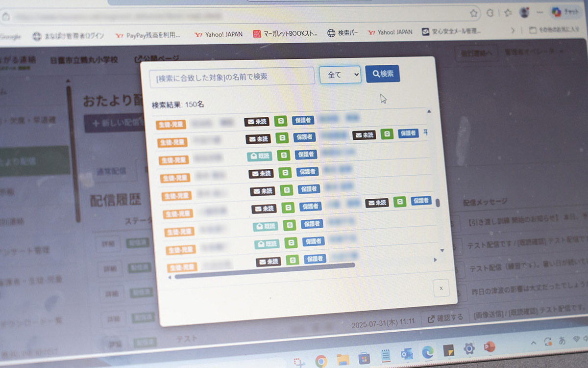Click the up arrow of the results scrollbar

[x=429, y=111]
